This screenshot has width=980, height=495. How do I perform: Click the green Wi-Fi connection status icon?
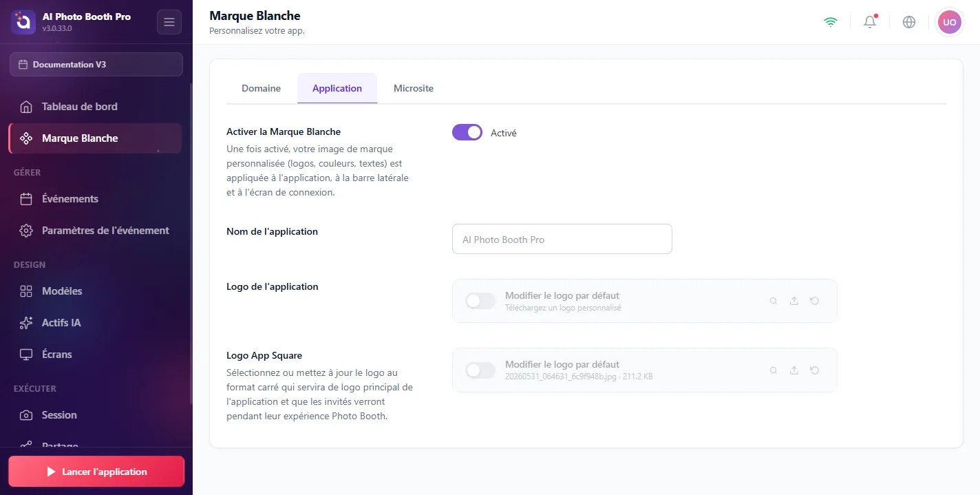(831, 22)
